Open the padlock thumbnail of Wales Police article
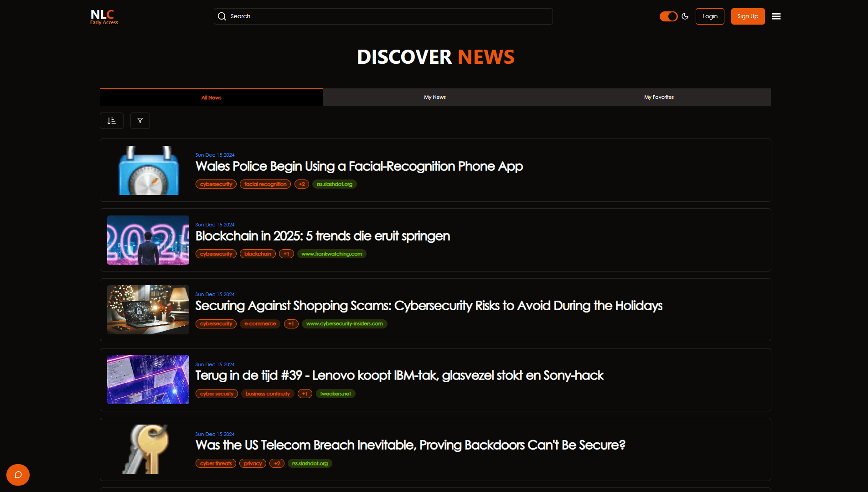868x492 pixels. click(x=148, y=170)
